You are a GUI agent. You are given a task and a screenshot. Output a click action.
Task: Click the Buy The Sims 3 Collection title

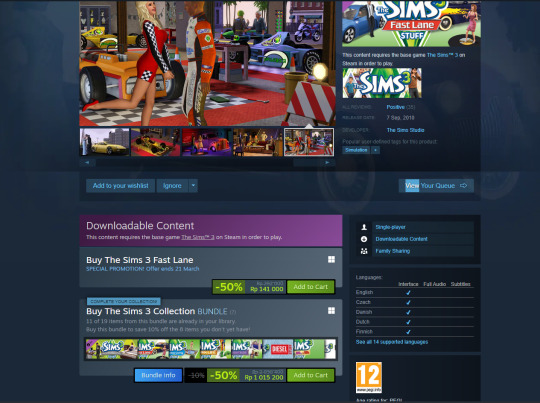[141, 311]
